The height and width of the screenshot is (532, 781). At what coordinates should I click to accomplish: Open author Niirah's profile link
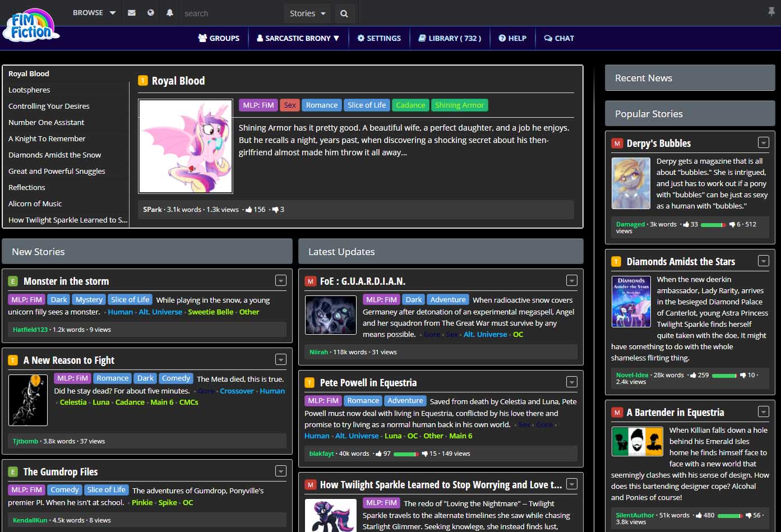(318, 352)
